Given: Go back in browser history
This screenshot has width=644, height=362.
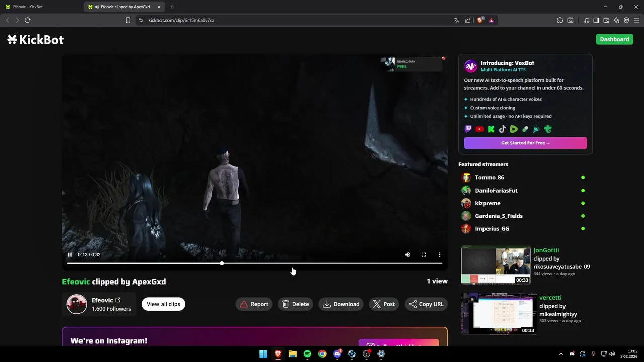Looking at the screenshot, I should tap(7, 20).
